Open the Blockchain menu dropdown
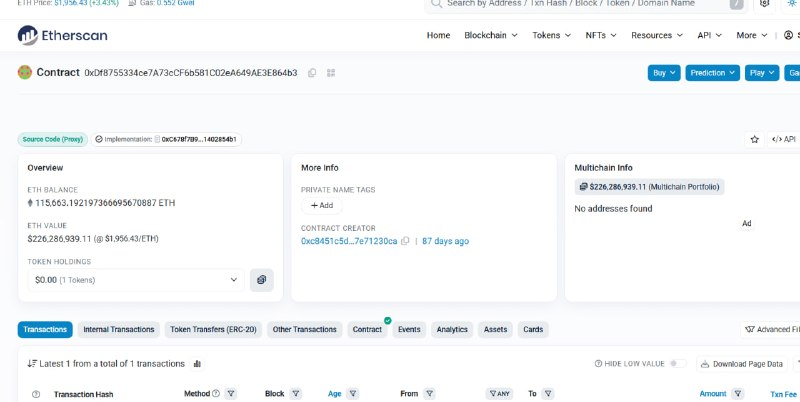The width and height of the screenshot is (800, 402). pos(491,35)
